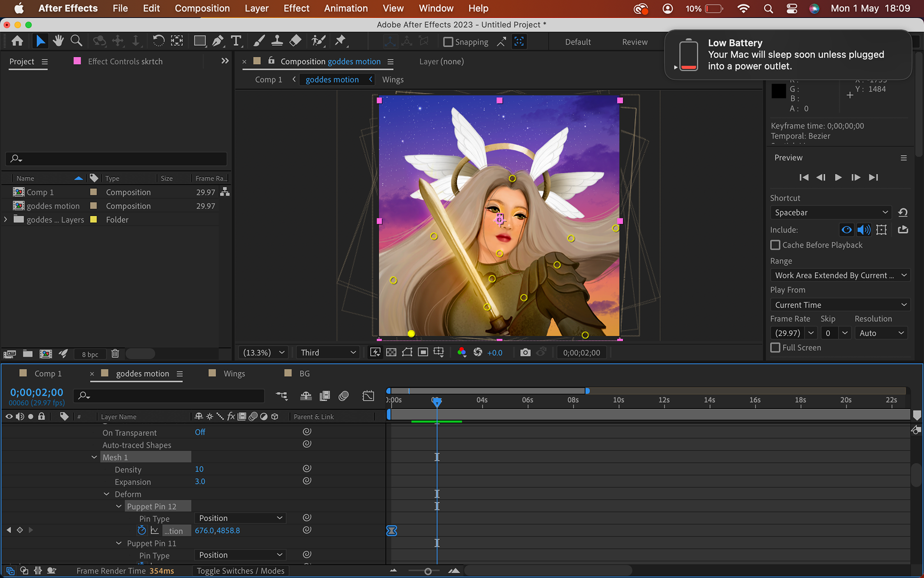Select the Rotation tool
The height and width of the screenshot is (578, 924).
coord(158,41)
